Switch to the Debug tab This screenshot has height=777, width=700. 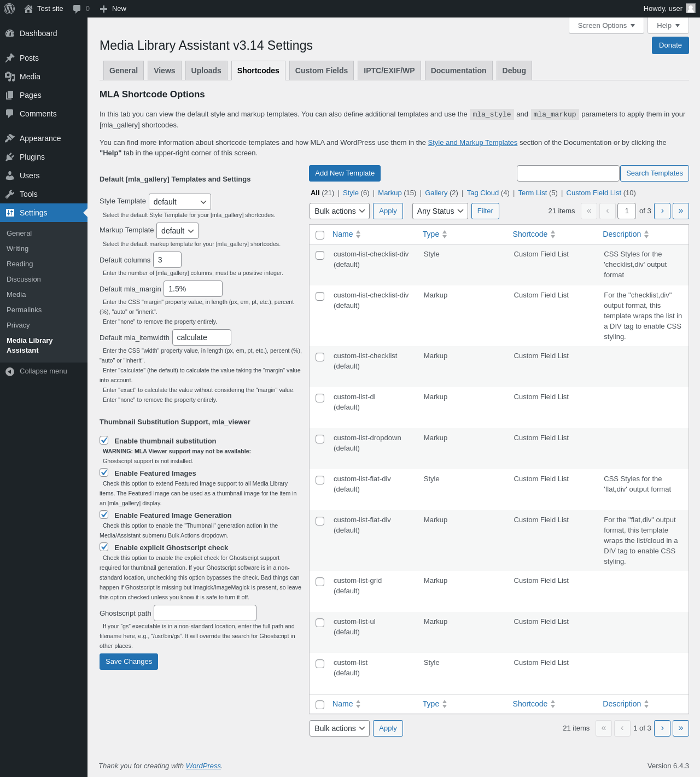pyautogui.click(x=514, y=71)
